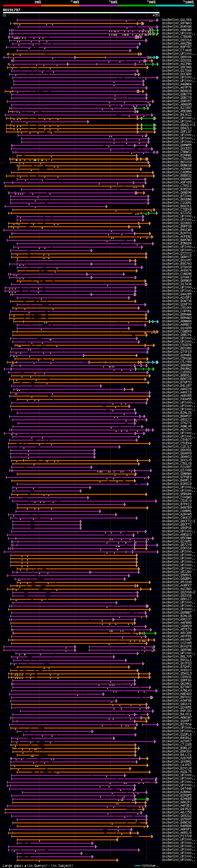Select the UniRef100_B8B832 label

pyautogui.click(x=177, y=176)
